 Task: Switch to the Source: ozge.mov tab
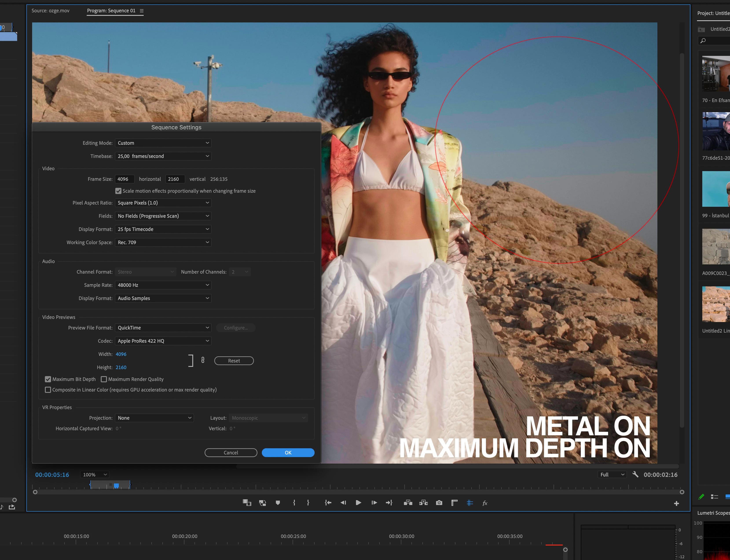click(x=50, y=11)
